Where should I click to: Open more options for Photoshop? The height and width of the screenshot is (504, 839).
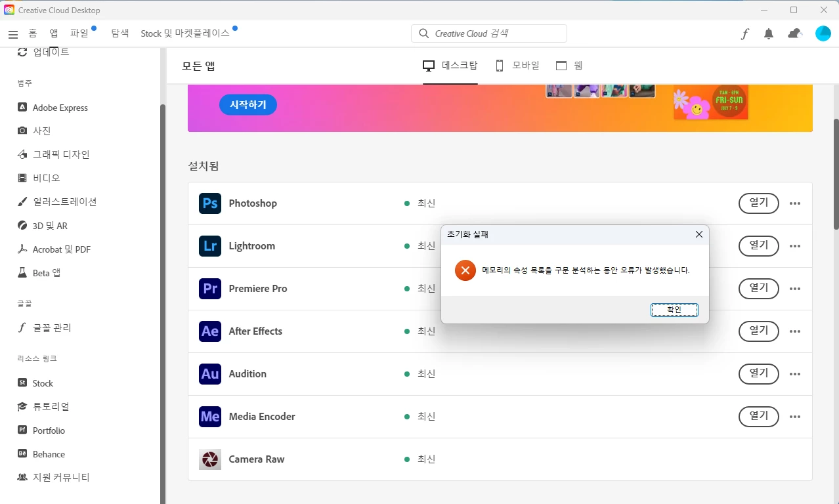[x=795, y=203]
